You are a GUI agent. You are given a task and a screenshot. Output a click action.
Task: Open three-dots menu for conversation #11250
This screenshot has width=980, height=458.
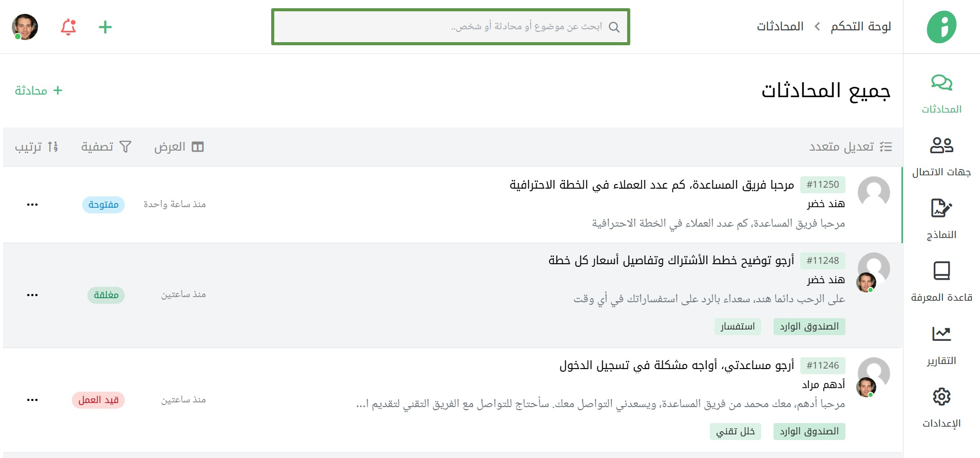(32, 205)
